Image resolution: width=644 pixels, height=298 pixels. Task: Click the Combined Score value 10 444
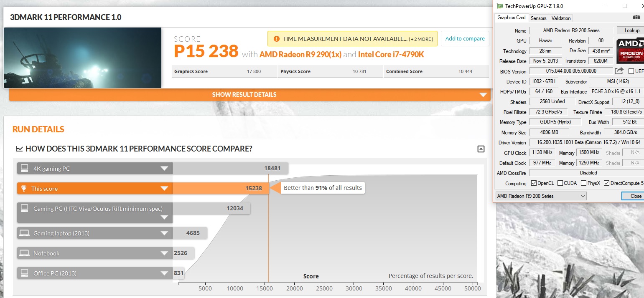coord(465,71)
